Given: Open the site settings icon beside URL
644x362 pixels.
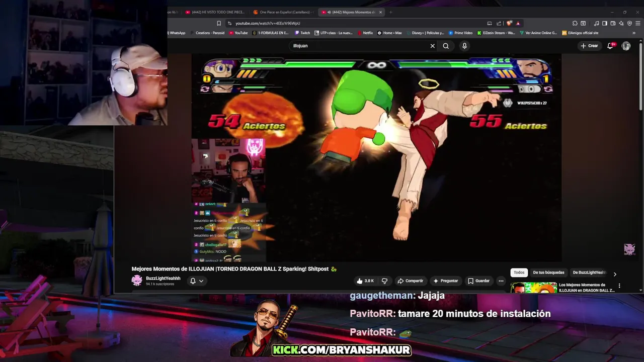Looking at the screenshot, I should [x=230, y=23].
